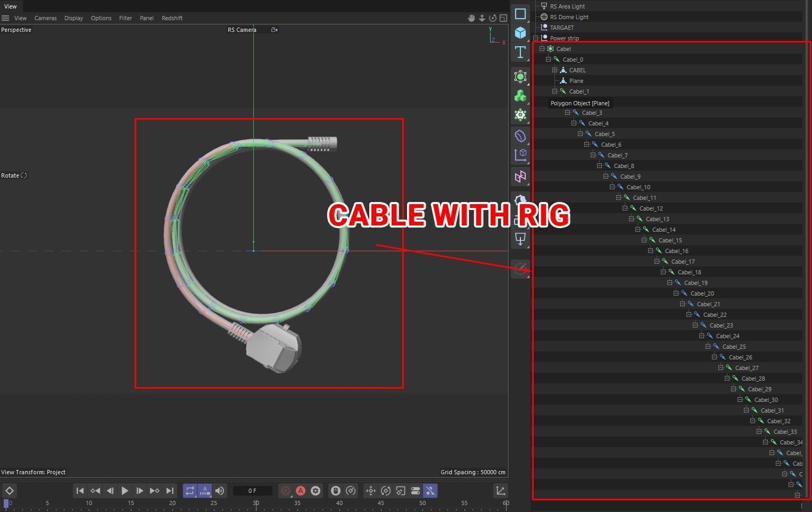The height and width of the screenshot is (512, 812).
Task: Select the RS Dome Light object
Action: (x=569, y=17)
